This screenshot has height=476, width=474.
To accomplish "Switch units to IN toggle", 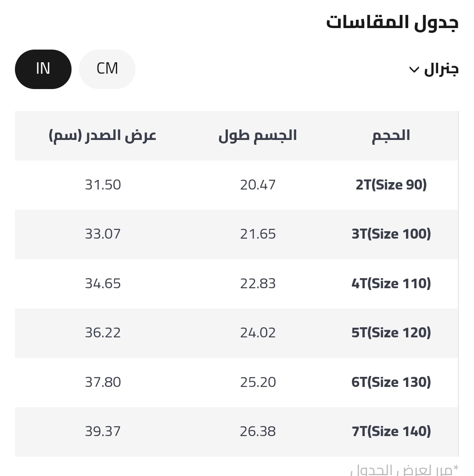I will tap(43, 69).
